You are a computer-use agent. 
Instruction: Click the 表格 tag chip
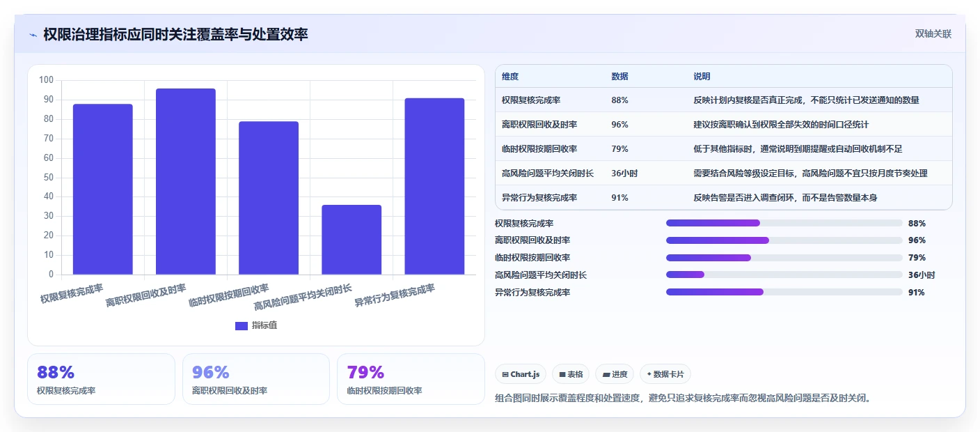click(571, 374)
